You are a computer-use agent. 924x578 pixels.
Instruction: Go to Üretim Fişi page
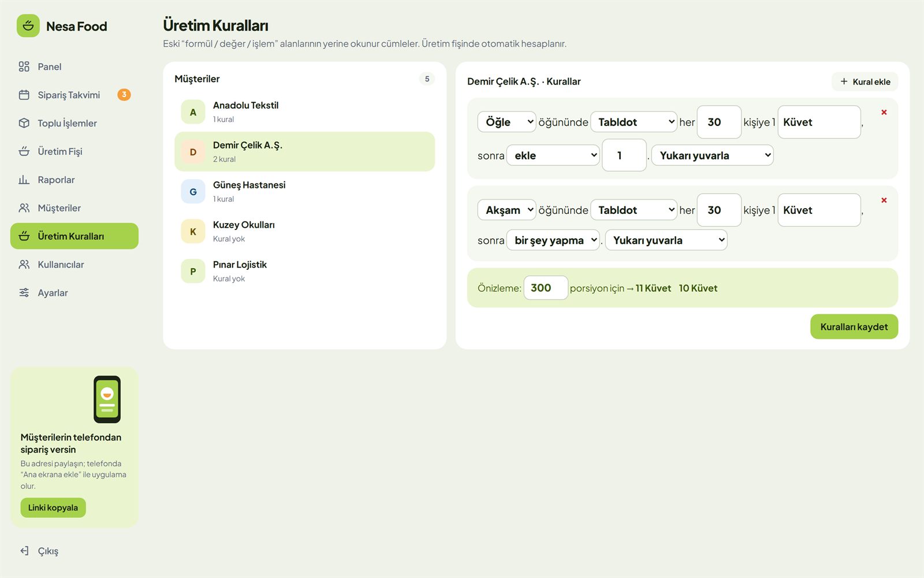[74, 151]
